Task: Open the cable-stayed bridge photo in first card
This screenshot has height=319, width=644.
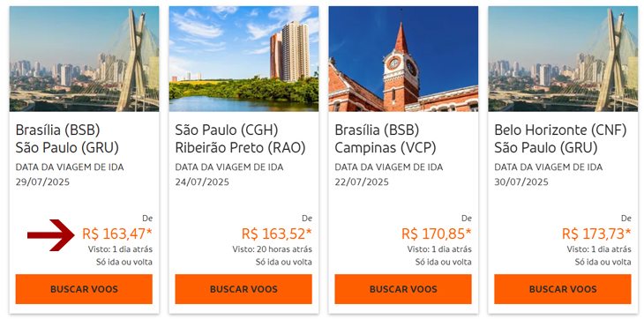Action: [x=84, y=59]
